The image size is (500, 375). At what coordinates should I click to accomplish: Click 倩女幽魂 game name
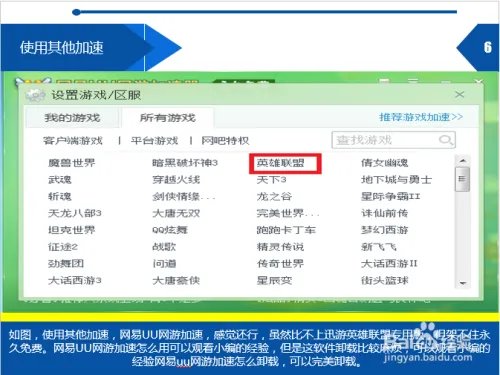tap(385, 163)
